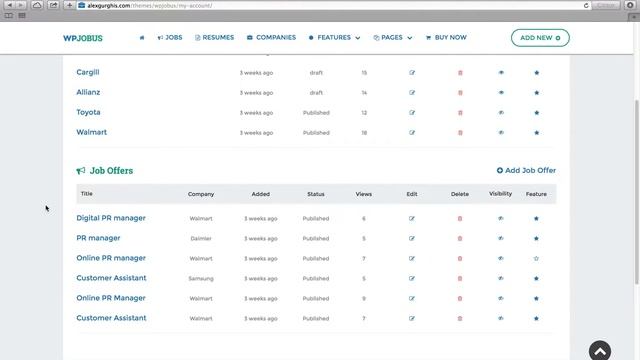Viewport: 640px width, 360px height.
Task: Edit the lowercase Online PR manager job
Action: (411, 258)
